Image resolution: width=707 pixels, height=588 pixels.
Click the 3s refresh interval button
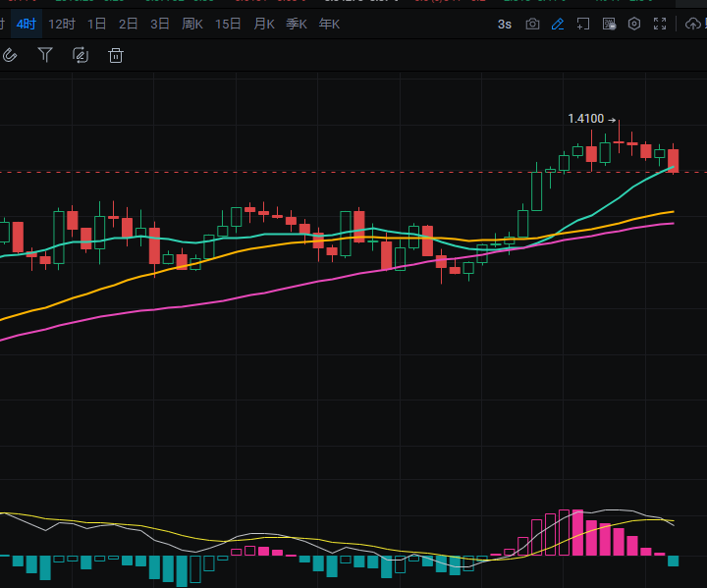pyautogui.click(x=504, y=24)
